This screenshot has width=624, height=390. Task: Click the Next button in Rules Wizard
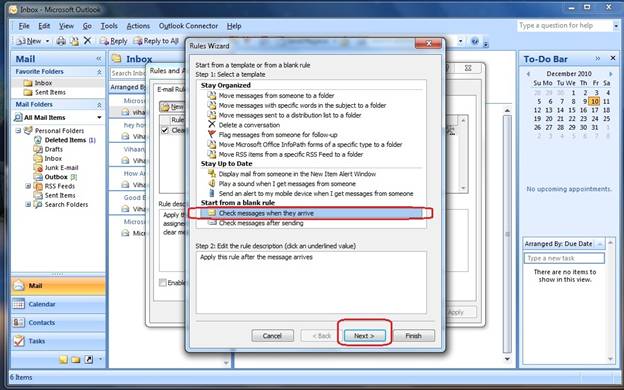365,336
